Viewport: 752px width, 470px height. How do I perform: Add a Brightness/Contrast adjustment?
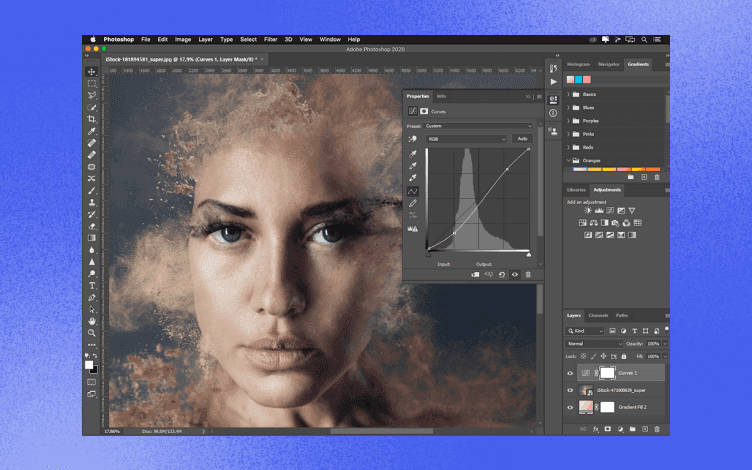[588, 211]
